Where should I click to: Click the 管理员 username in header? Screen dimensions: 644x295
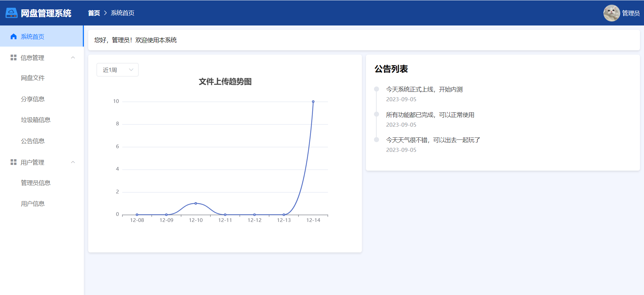pyautogui.click(x=631, y=13)
